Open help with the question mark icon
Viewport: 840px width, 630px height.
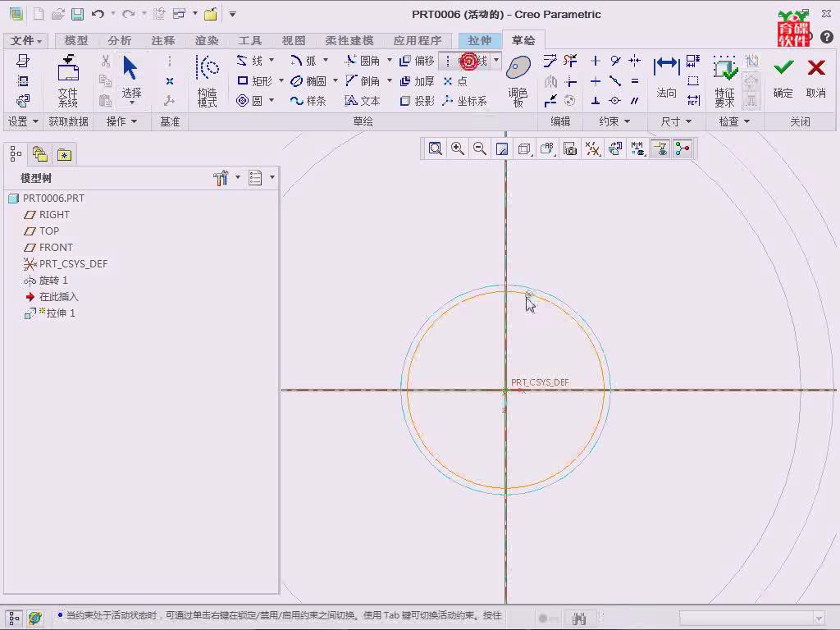827,37
